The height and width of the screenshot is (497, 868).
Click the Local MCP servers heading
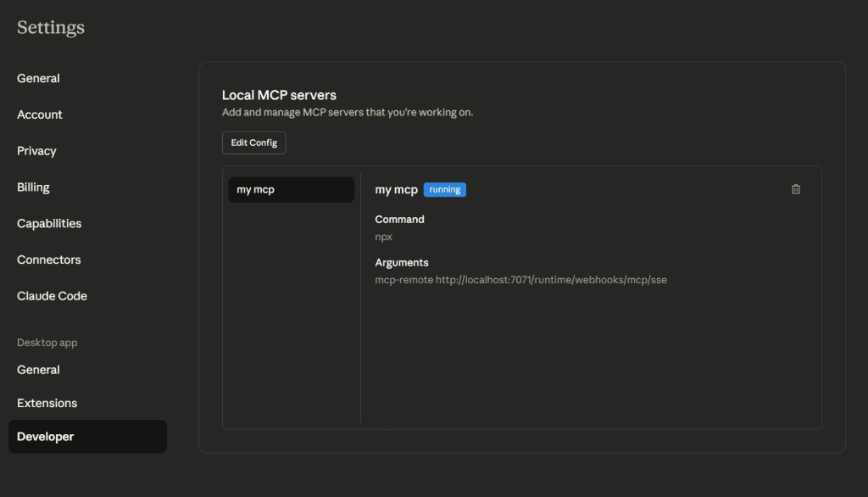[279, 95]
